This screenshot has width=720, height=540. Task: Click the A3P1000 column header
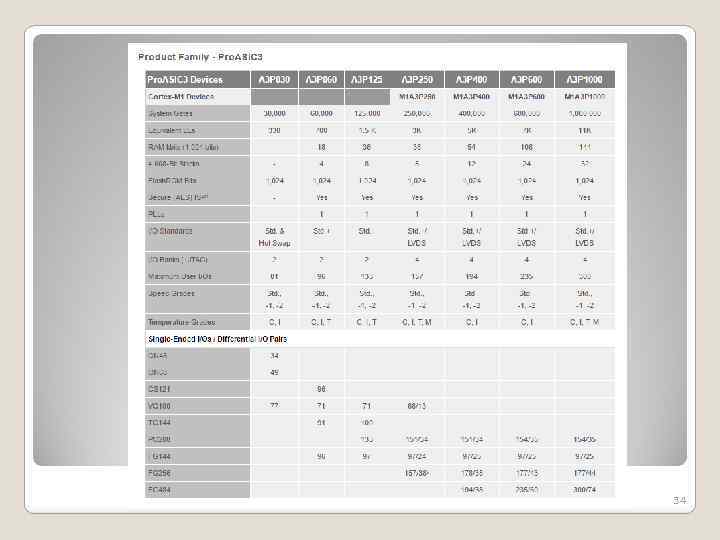point(585,79)
